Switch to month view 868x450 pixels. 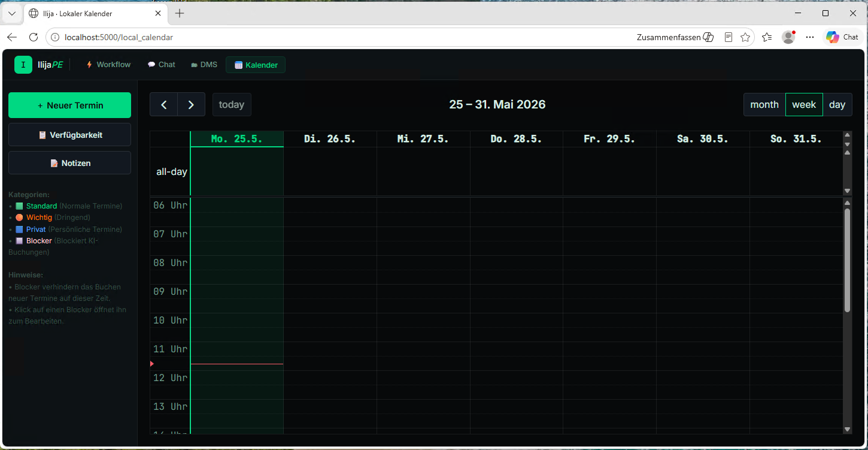click(x=764, y=104)
